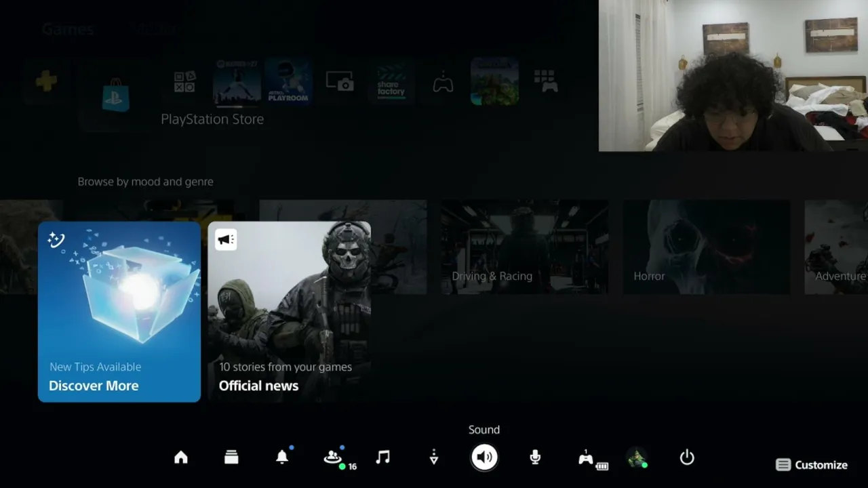Screen dimensions: 868x488
Task: Choose the Driving & Racing genre card
Action: coord(524,247)
